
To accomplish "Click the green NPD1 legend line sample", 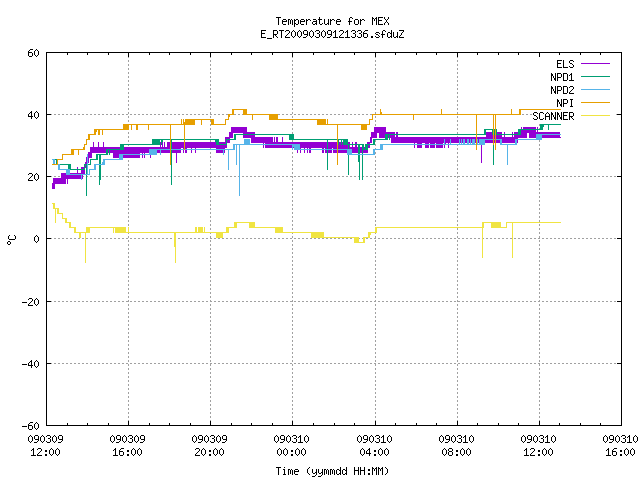I will pyautogui.click(x=595, y=76).
